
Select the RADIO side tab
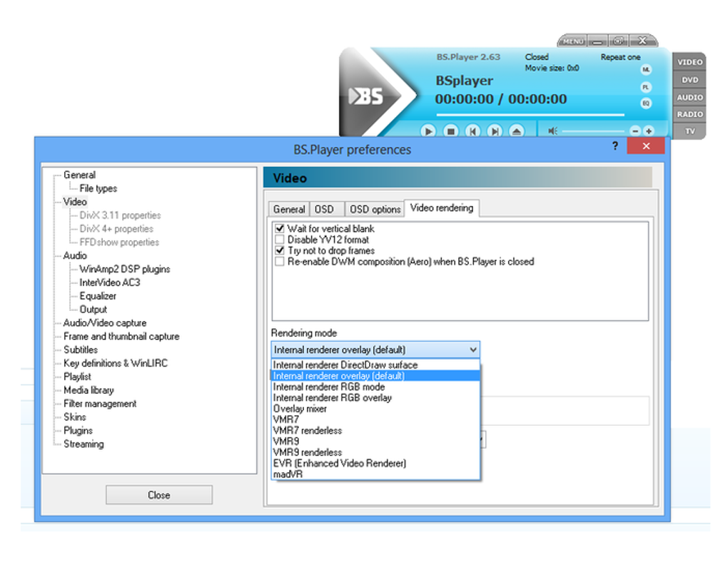tap(689, 114)
